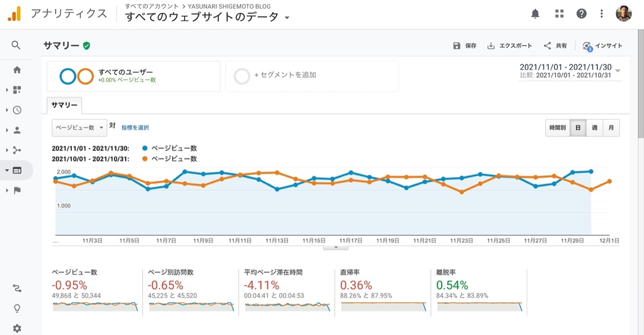Switch chart granularity to 週

(595, 128)
